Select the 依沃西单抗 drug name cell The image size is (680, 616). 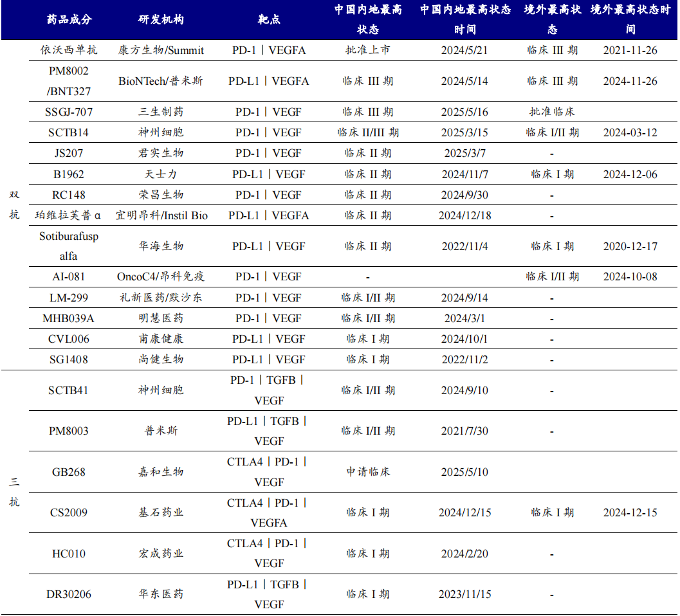[x=68, y=49]
